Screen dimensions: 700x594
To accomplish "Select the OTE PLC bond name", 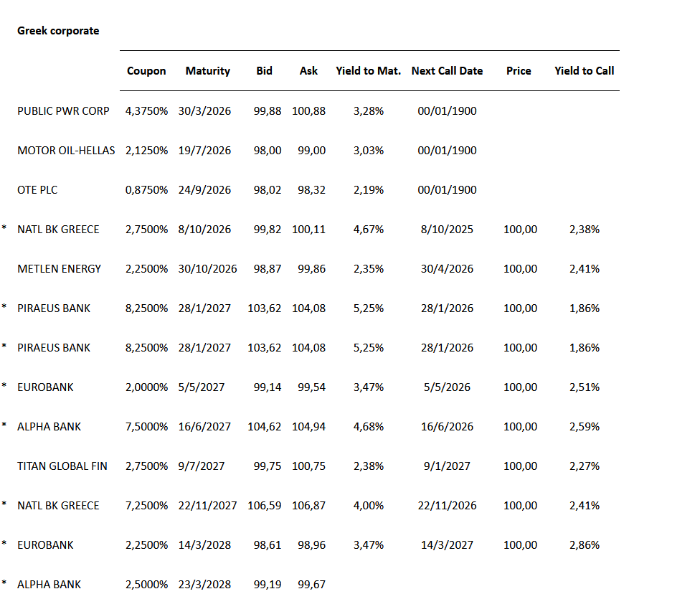I will [37, 190].
